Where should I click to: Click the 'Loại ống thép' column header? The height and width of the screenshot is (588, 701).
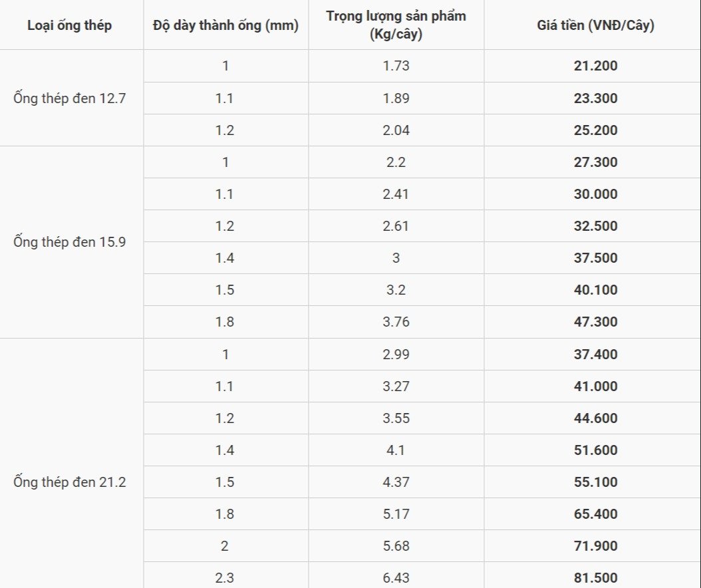tap(69, 25)
